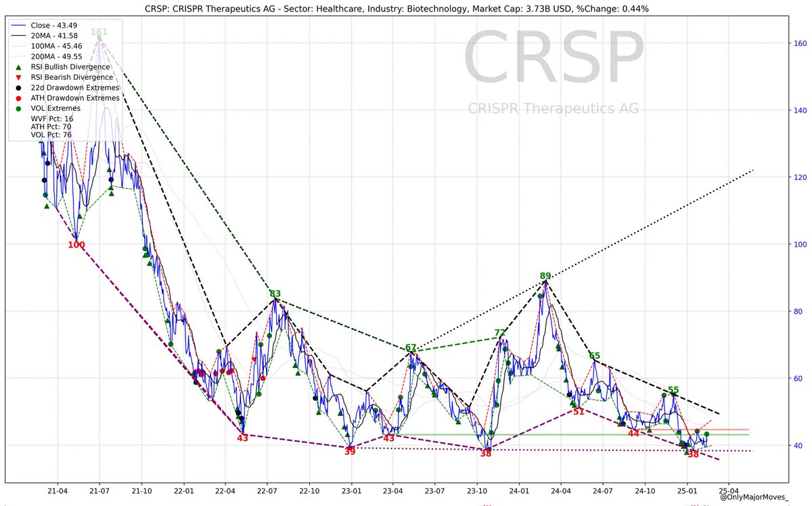Click the red 38 low label near 23-10

click(x=485, y=454)
